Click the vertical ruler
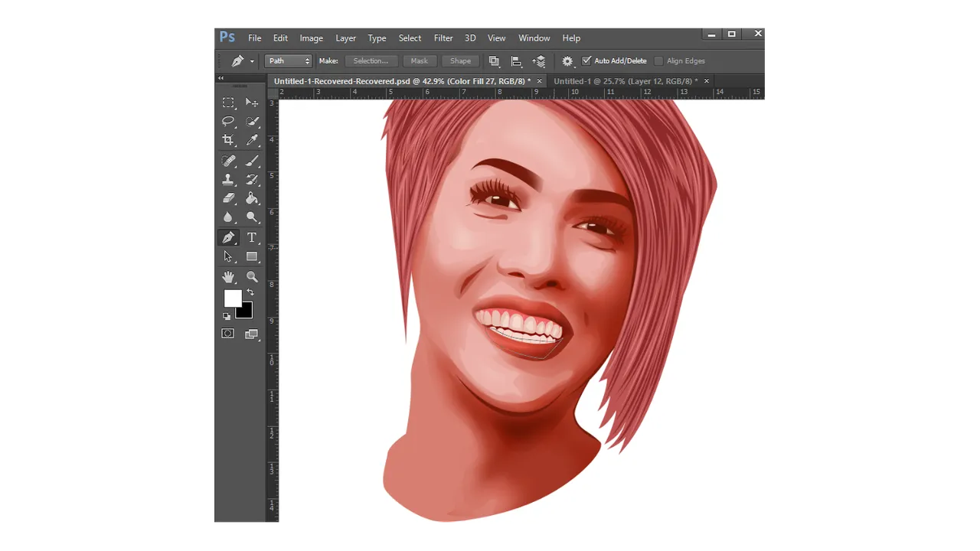 point(273,310)
